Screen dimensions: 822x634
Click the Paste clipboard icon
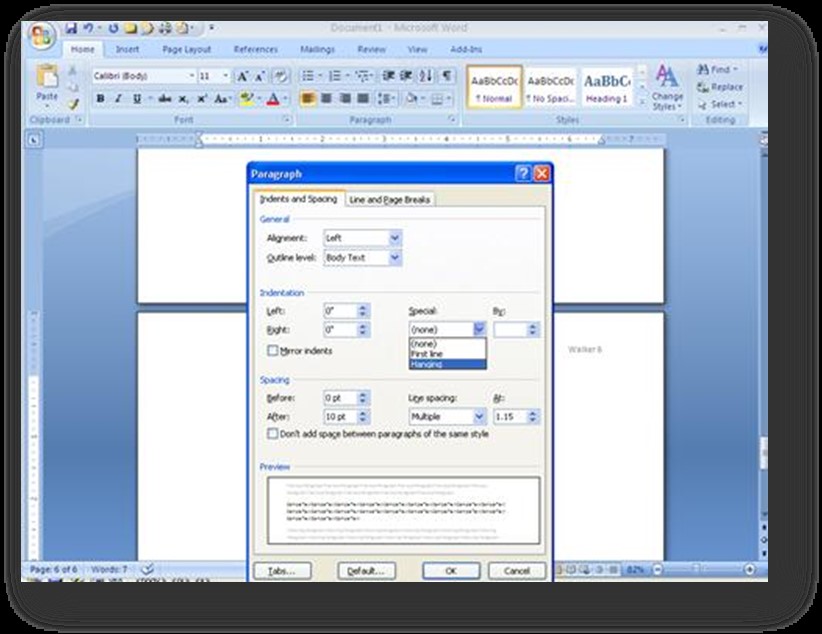47,77
